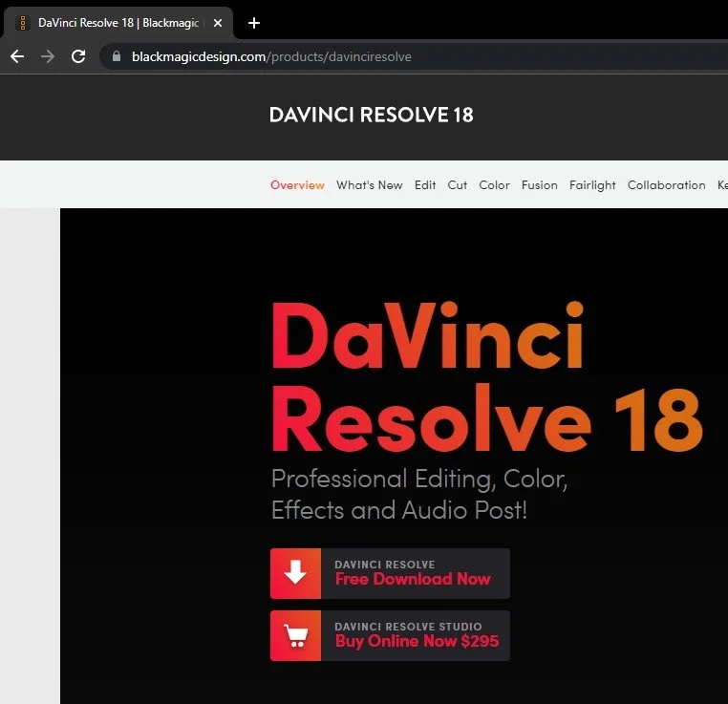Click the 'Professional Editing, Color,' tagline text
Image resolution: width=728 pixels, height=704 pixels.
(419, 479)
